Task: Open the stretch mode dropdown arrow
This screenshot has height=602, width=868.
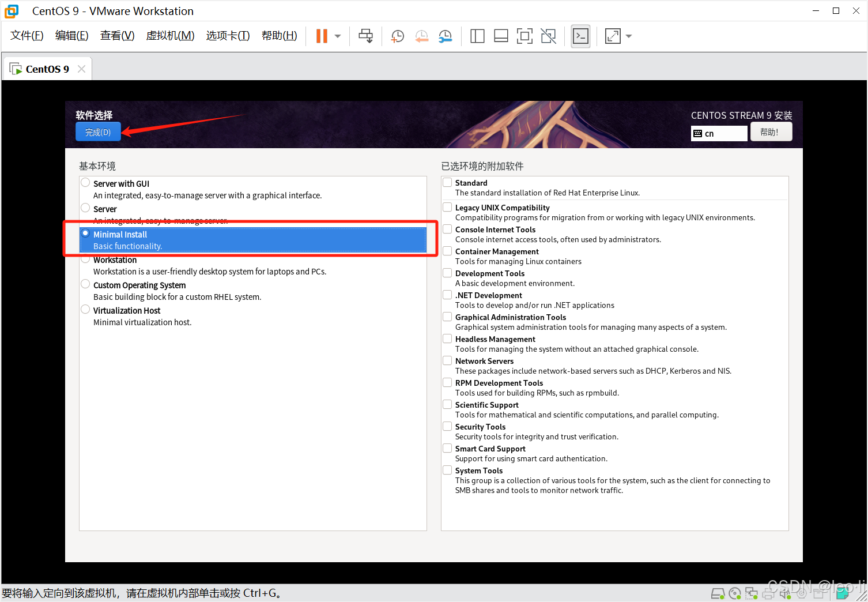Action: click(629, 36)
